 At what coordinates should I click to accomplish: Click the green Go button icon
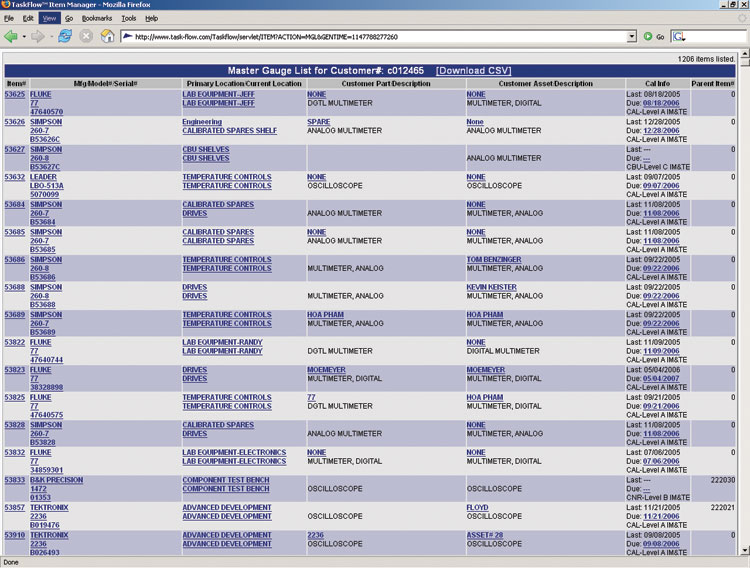click(648, 36)
